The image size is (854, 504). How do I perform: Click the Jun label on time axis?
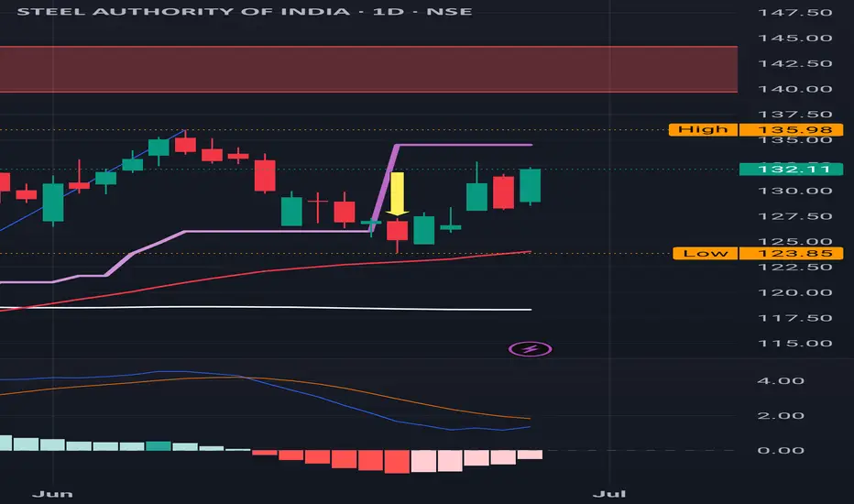click(52, 494)
